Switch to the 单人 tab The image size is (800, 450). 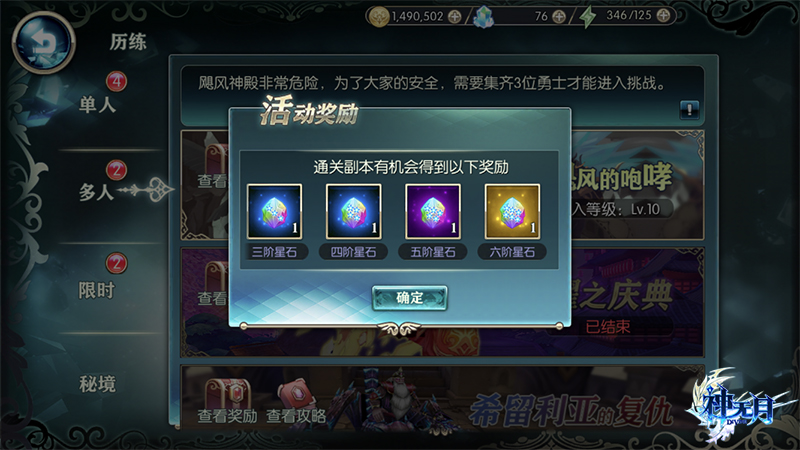pyautogui.click(x=97, y=105)
